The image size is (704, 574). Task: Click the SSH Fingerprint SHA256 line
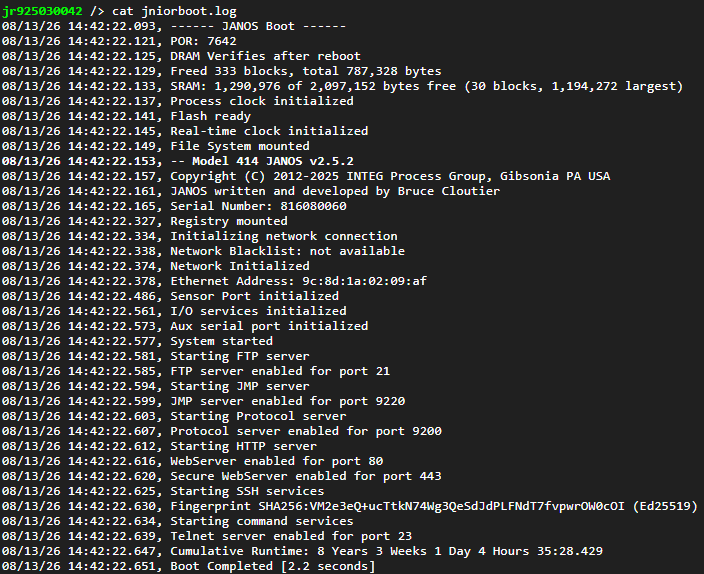[x=349, y=506]
